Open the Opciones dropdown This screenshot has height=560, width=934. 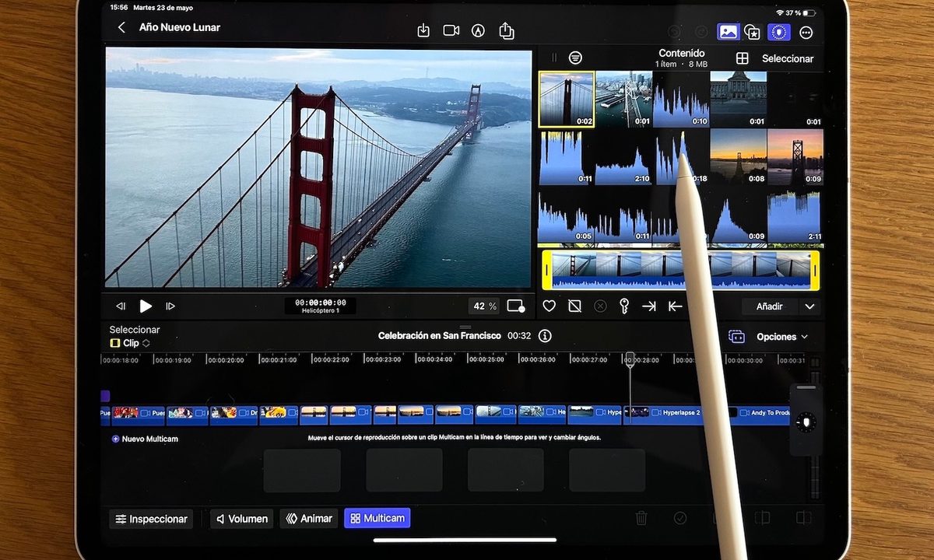coord(776,336)
